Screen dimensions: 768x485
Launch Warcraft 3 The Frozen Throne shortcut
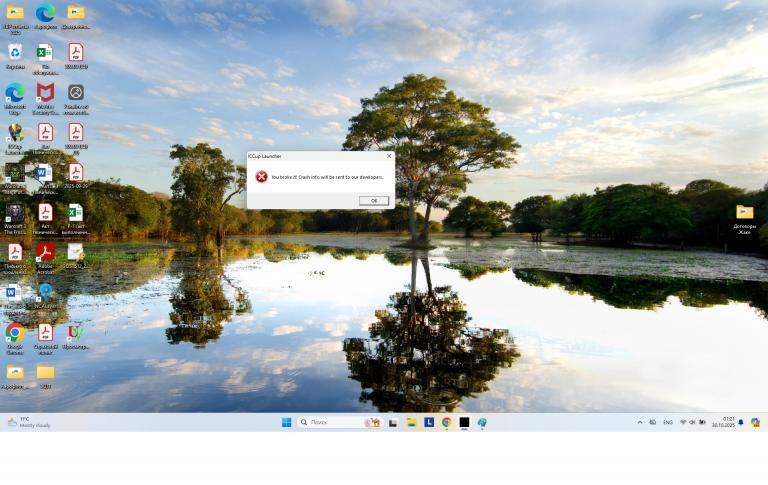(x=15, y=219)
